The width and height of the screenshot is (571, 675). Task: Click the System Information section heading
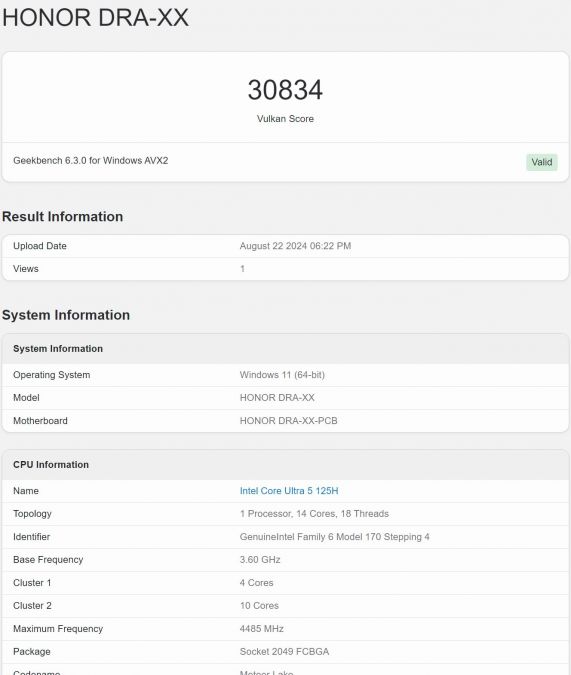[x=66, y=315]
